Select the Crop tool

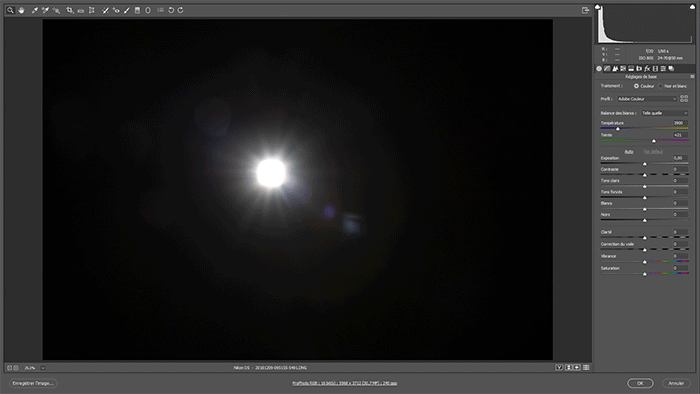(70, 10)
